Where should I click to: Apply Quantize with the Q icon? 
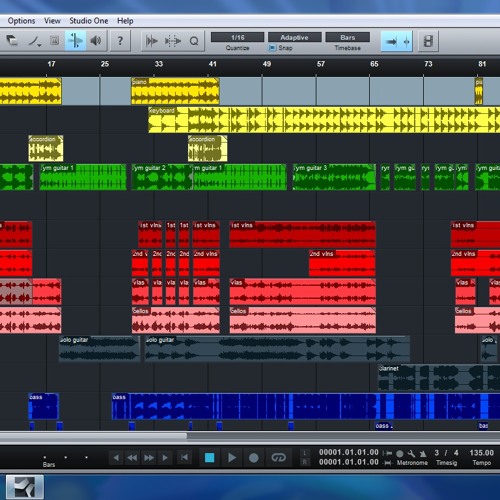coord(194,41)
